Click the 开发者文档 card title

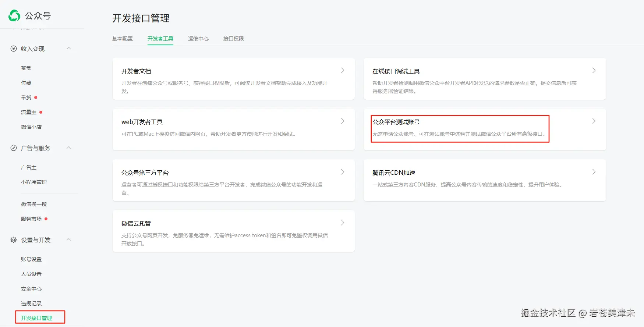click(x=136, y=71)
